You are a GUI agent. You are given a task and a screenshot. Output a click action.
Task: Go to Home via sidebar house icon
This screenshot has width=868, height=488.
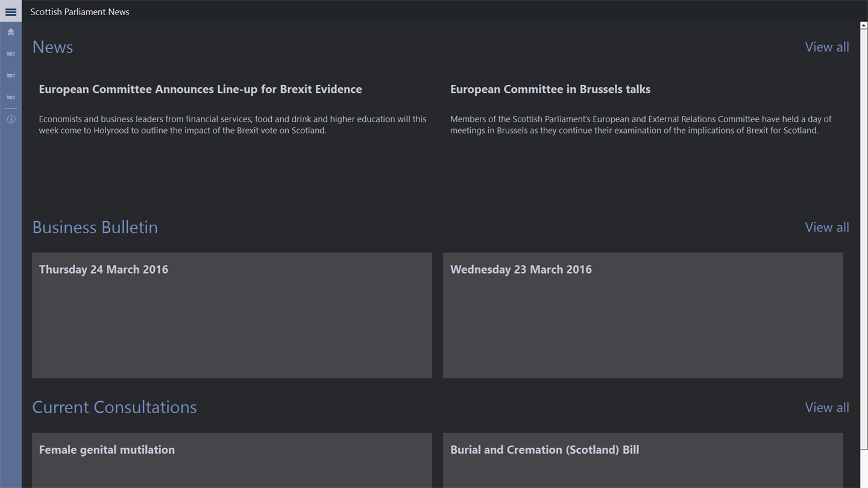pos(11,32)
